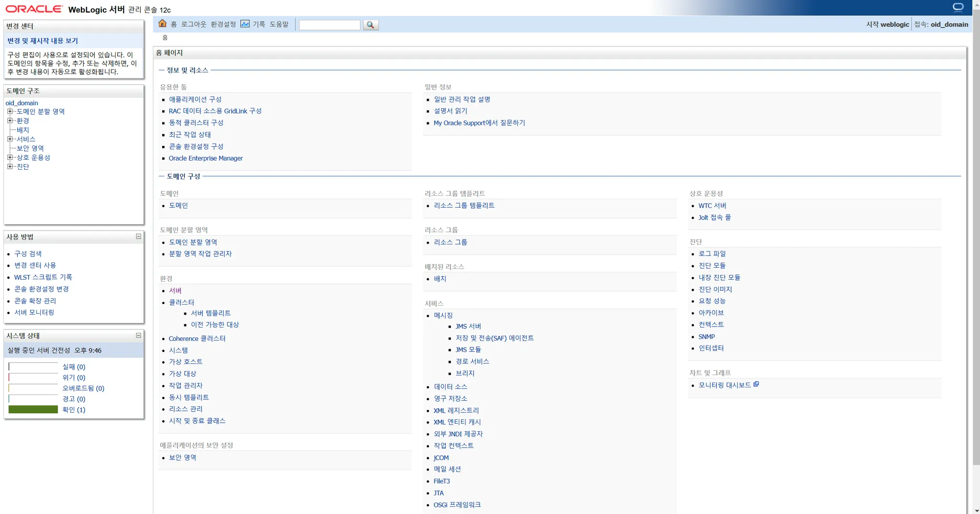This screenshot has height=514, width=980.
Task: Open 도움말 from the top toolbar
Action: tap(279, 24)
